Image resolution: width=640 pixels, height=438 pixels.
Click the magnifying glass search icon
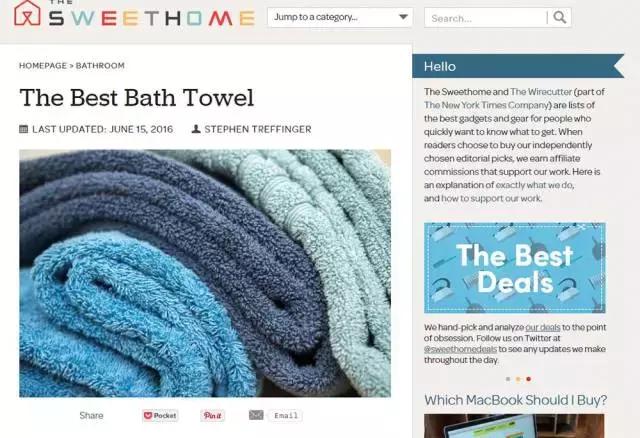pos(560,17)
